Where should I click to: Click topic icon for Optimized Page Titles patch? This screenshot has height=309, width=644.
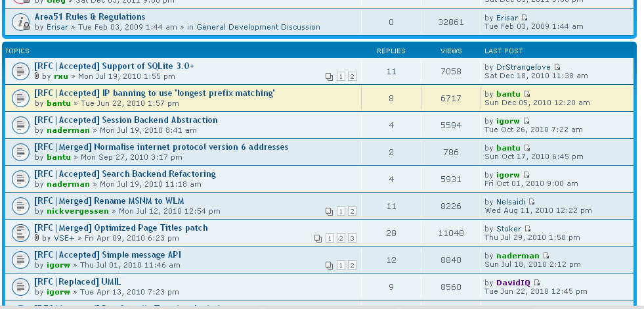(x=20, y=233)
